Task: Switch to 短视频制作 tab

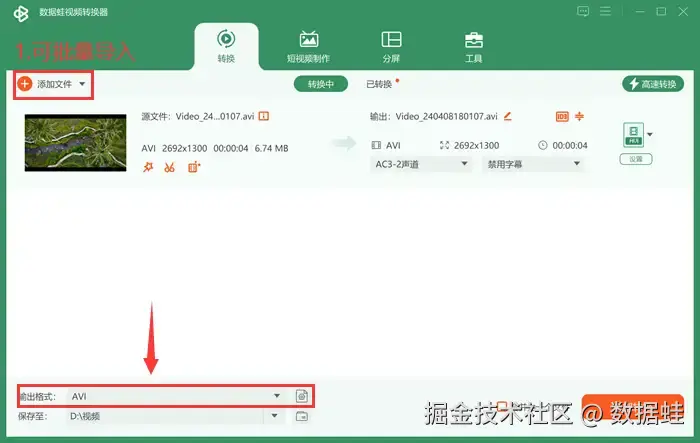Action: point(308,46)
